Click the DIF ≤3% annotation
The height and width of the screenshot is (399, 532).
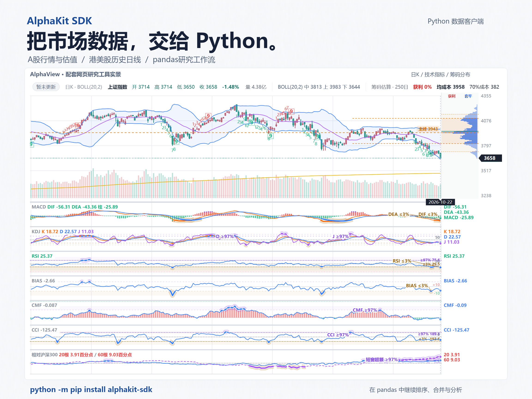[x=428, y=214]
